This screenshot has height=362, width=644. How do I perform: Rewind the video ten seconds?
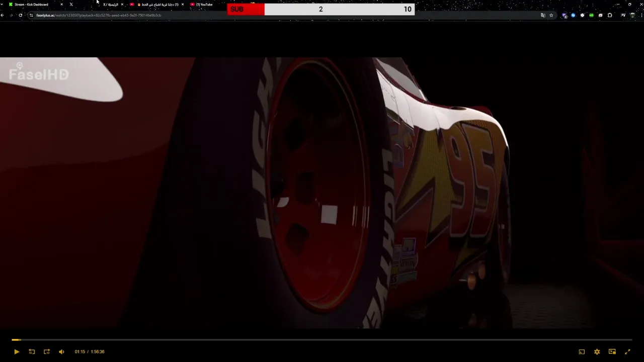click(32, 351)
